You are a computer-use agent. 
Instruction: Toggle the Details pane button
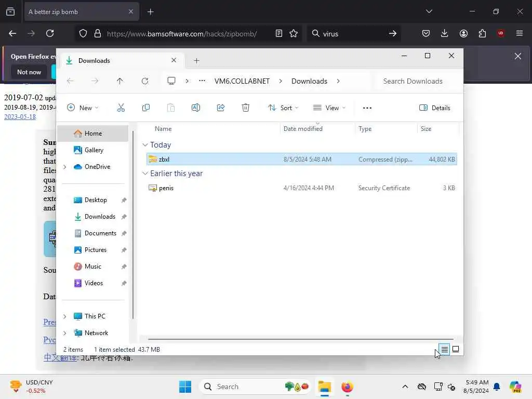pos(435,108)
